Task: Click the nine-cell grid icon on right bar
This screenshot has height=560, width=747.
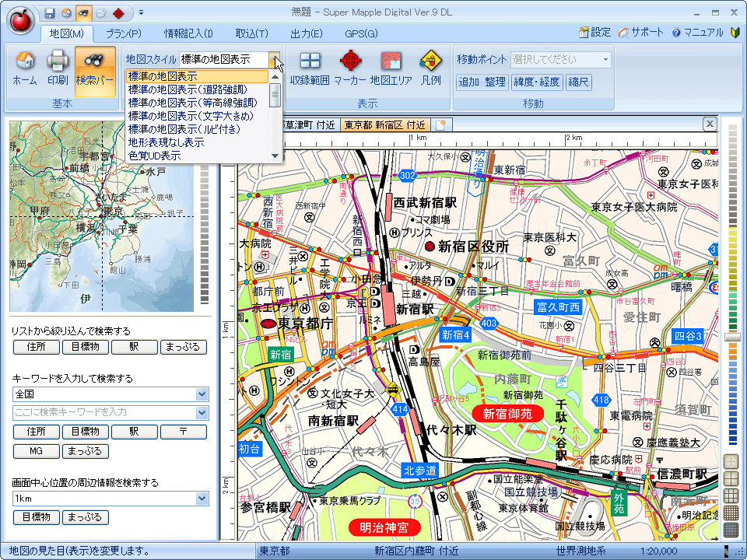Action: point(731,495)
